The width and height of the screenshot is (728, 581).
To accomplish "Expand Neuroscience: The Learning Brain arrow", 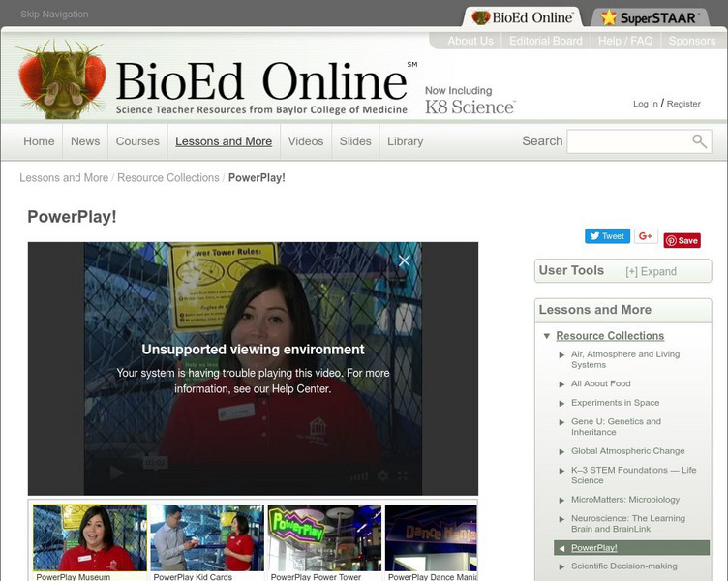I will [x=561, y=519].
